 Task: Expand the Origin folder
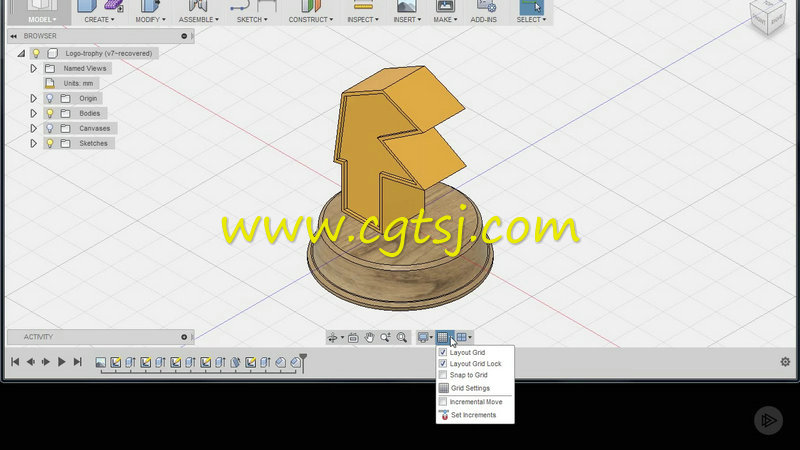(34, 98)
